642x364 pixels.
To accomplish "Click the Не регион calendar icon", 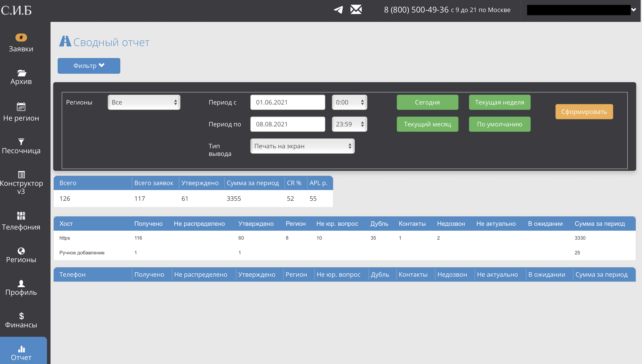I will click(x=21, y=107).
